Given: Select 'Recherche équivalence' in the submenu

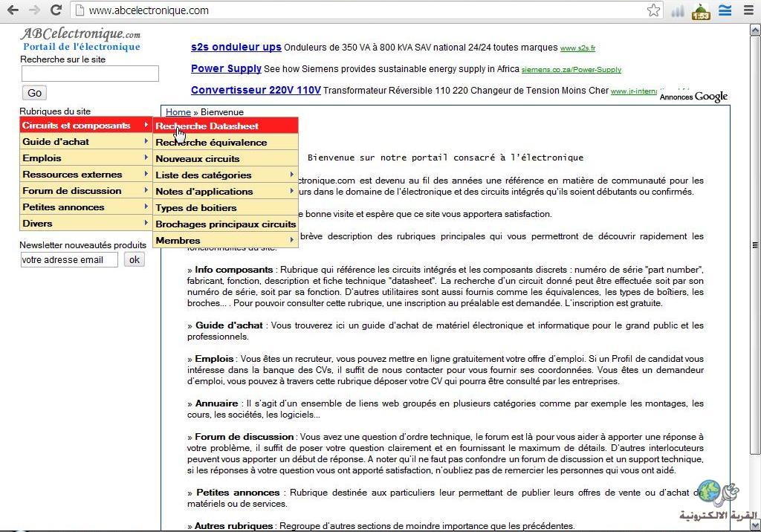Looking at the screenshot, I should (x=225, y=142).
